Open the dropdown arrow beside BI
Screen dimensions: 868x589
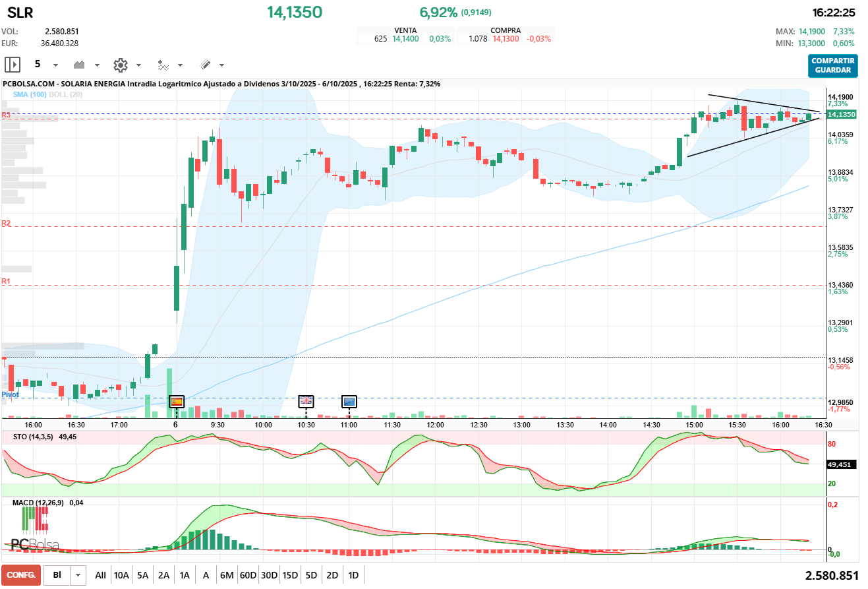(x=78, y=575)
